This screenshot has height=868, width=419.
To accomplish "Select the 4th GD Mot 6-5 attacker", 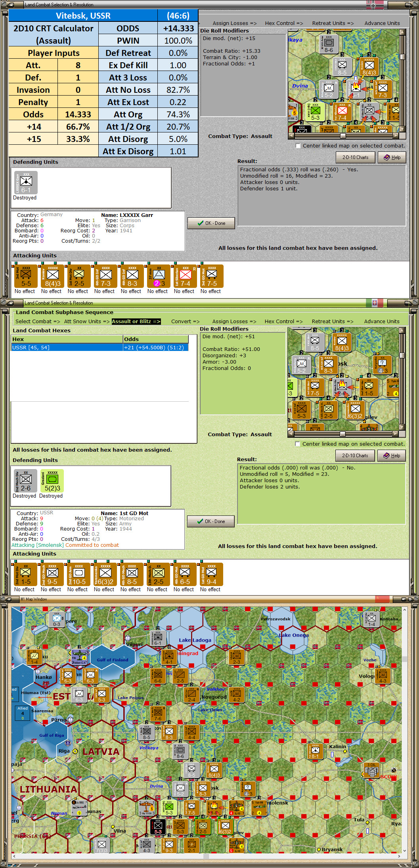I will pyautogui.click(x=184, y=574).
